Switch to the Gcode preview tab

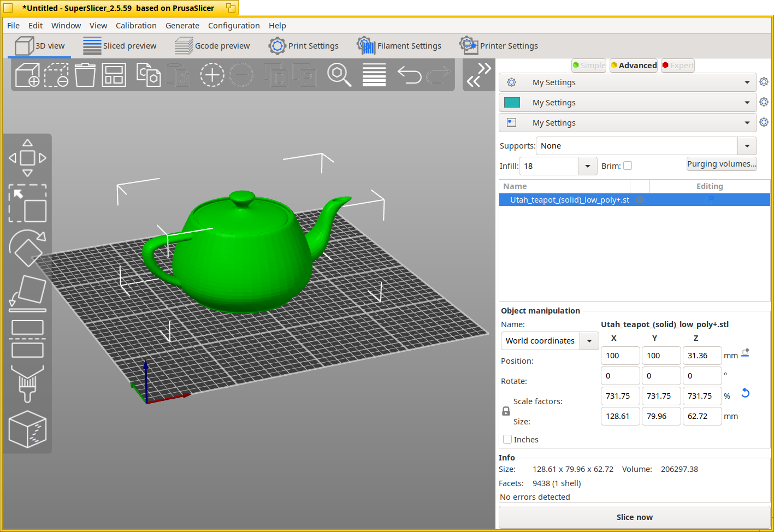pyautogui.click(x=212, y=46)
